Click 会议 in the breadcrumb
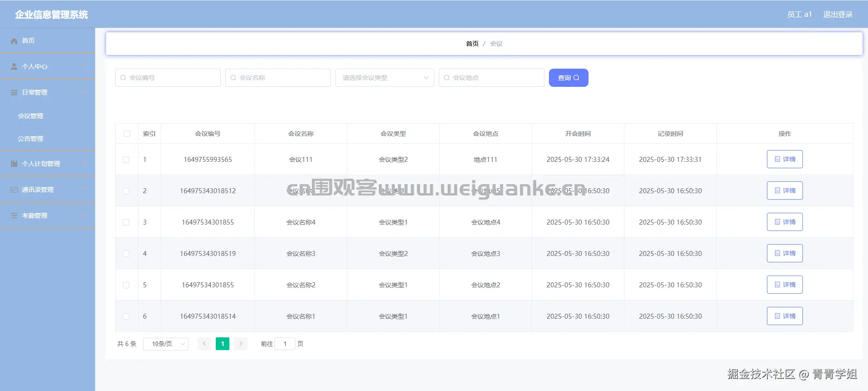868x391 pixels. (496, 44)
